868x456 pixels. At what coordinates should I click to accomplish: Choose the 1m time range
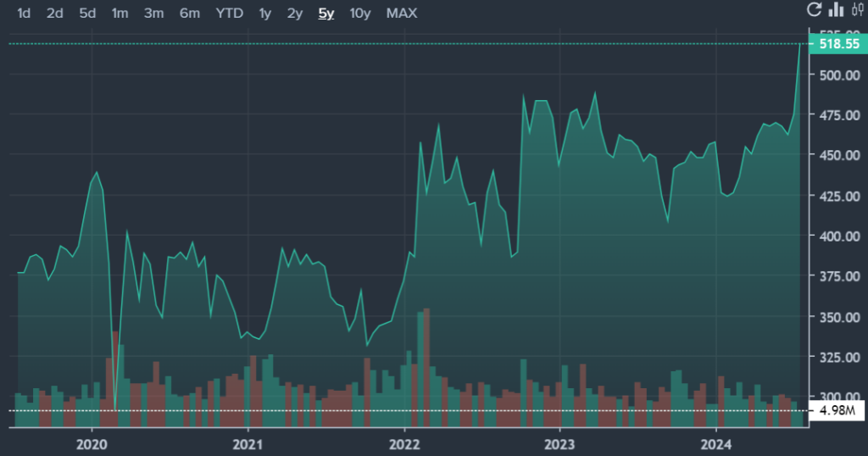(120, 13)
